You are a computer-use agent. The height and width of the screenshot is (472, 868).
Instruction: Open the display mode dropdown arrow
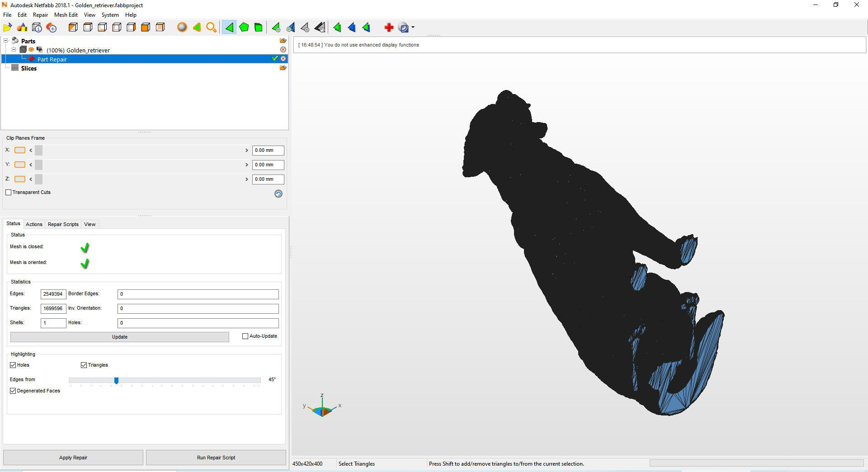(x=413, y=28)
